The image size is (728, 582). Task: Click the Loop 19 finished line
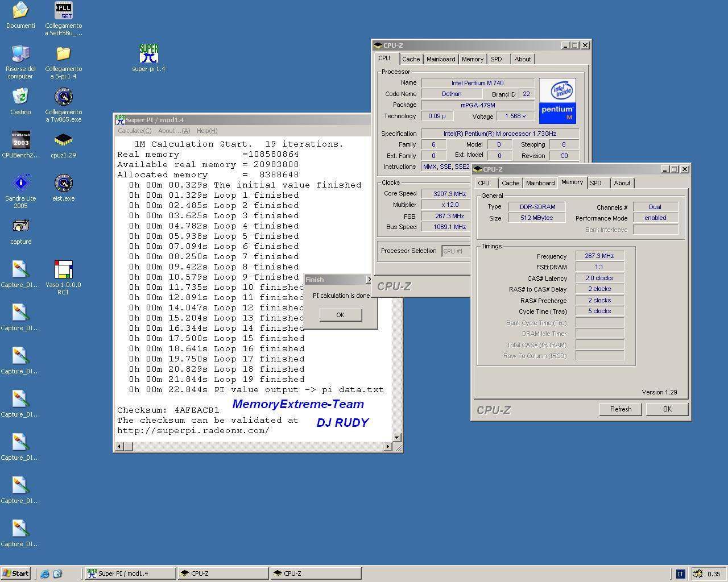(217, 379)
